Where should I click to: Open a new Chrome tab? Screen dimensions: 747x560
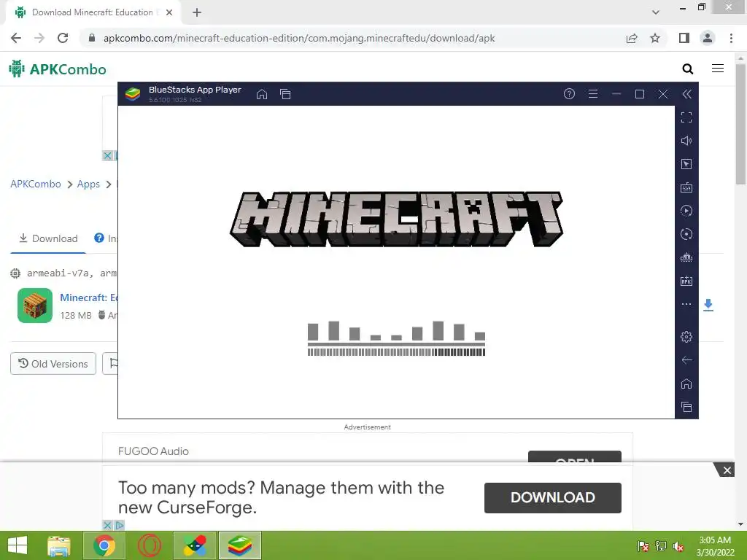click(x=197, y=12)
